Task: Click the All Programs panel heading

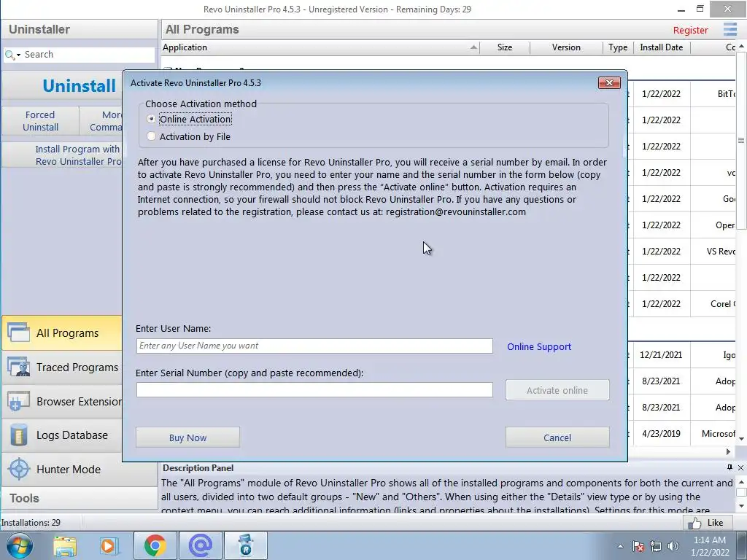Action: pos(202,29)
